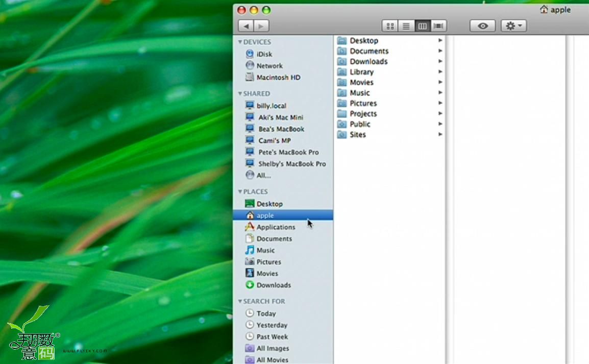The image size is (589, 364).
Task: Select the apple home folder in sidebar
Action: coord(283,215)
